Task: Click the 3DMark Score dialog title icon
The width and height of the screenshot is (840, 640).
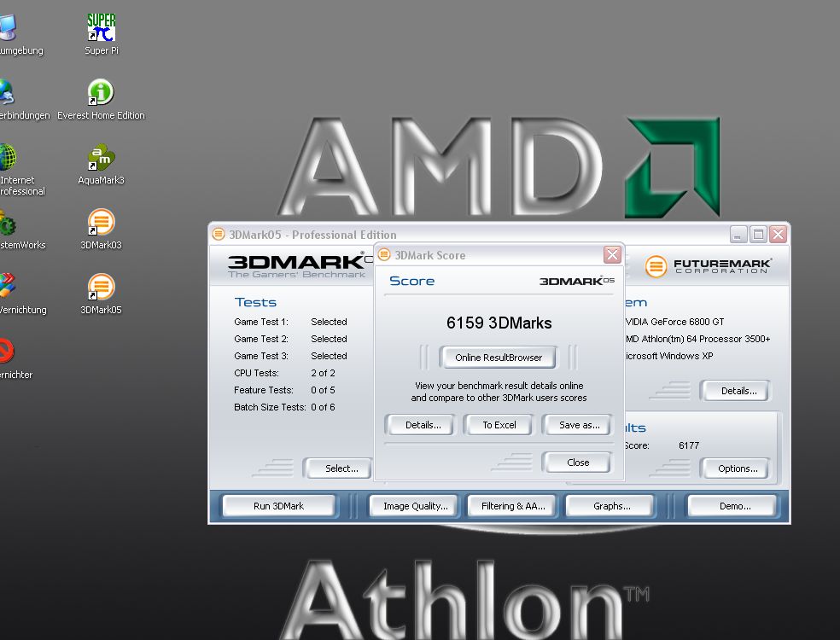Action: [383, 255]
